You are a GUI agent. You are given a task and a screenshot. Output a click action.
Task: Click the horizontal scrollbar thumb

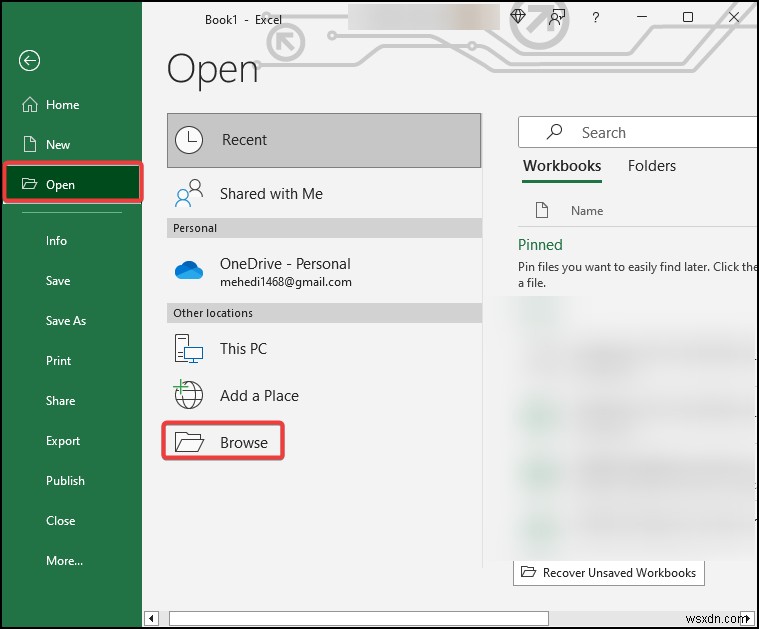[x=359, y=618]
